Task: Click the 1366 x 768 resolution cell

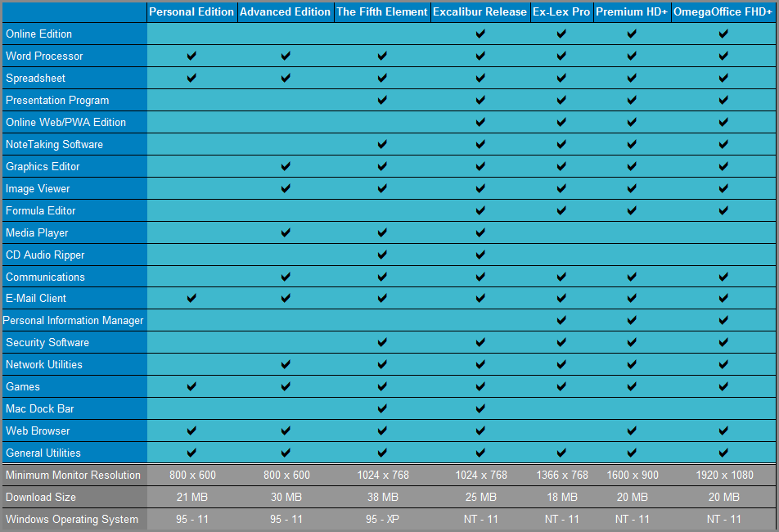Action: coord(561,475)
